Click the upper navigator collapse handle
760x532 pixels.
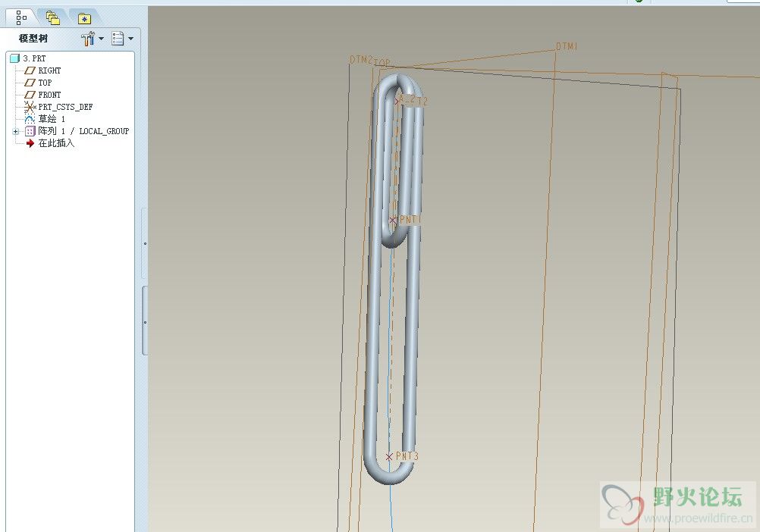click(144, 243)
